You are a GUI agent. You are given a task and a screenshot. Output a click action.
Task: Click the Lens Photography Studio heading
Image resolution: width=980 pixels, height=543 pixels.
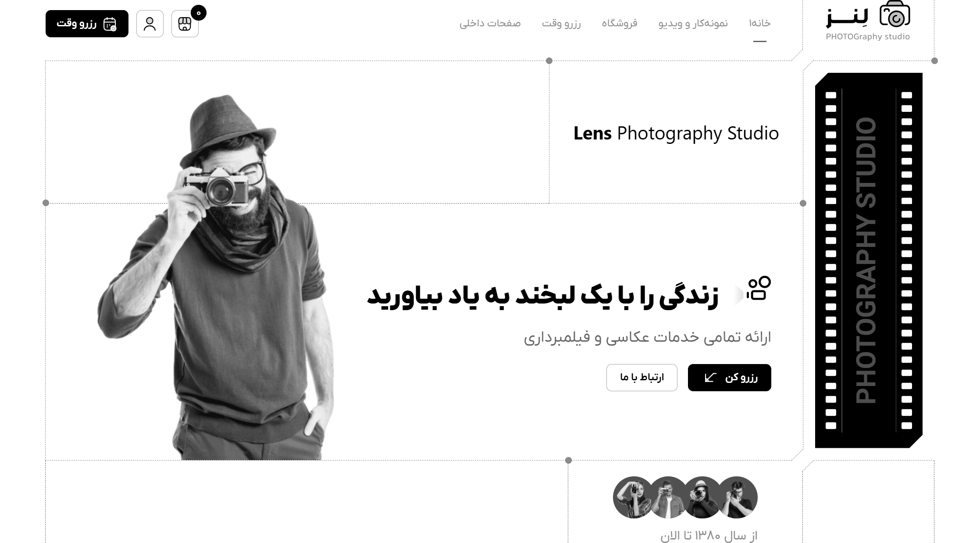(676, 133)
